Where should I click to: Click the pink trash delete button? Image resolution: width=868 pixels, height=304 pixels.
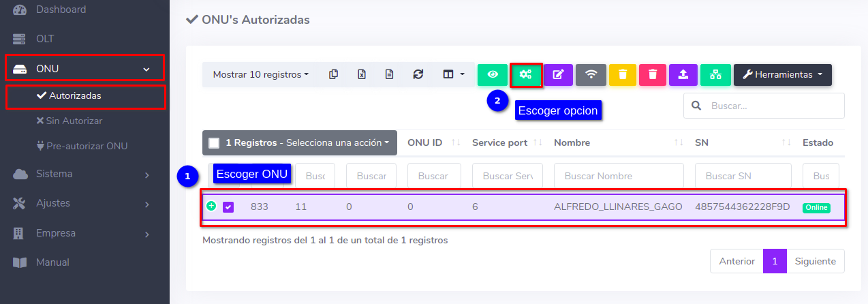[x=653, y=74]
